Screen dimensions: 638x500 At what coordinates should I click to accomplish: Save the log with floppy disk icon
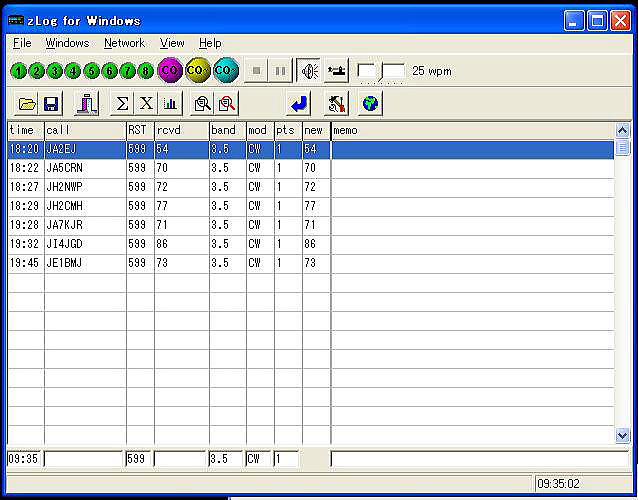click(x=51, y=104)
